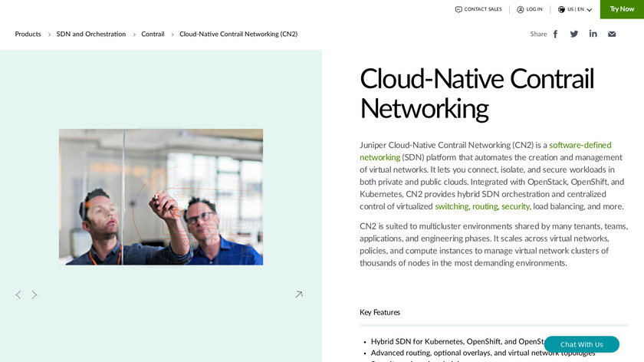This screenshot has height=362, width=644.
Task: Follow the security link
Action: (x=515, y=206)
